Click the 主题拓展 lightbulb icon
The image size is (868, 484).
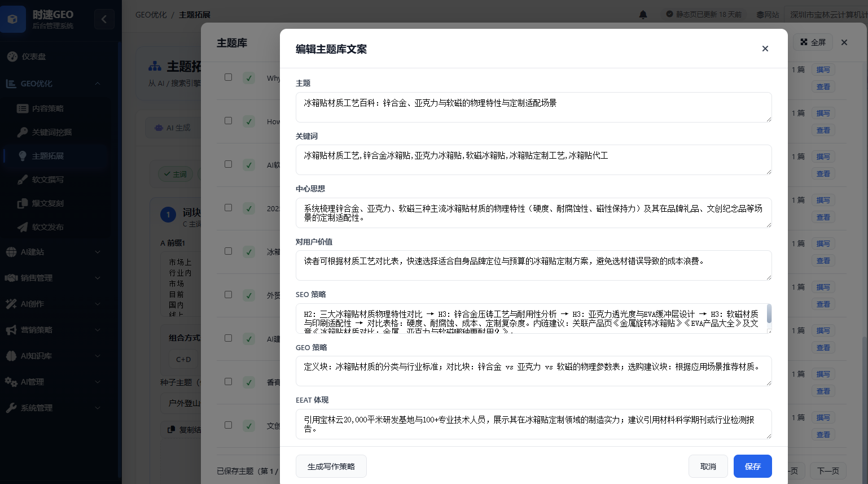tap(23, 156)
